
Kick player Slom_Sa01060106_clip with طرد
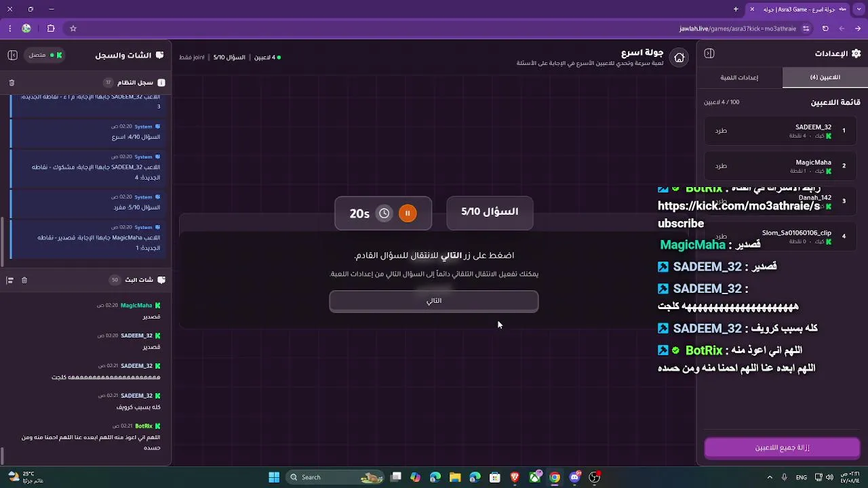coord(721,236)
